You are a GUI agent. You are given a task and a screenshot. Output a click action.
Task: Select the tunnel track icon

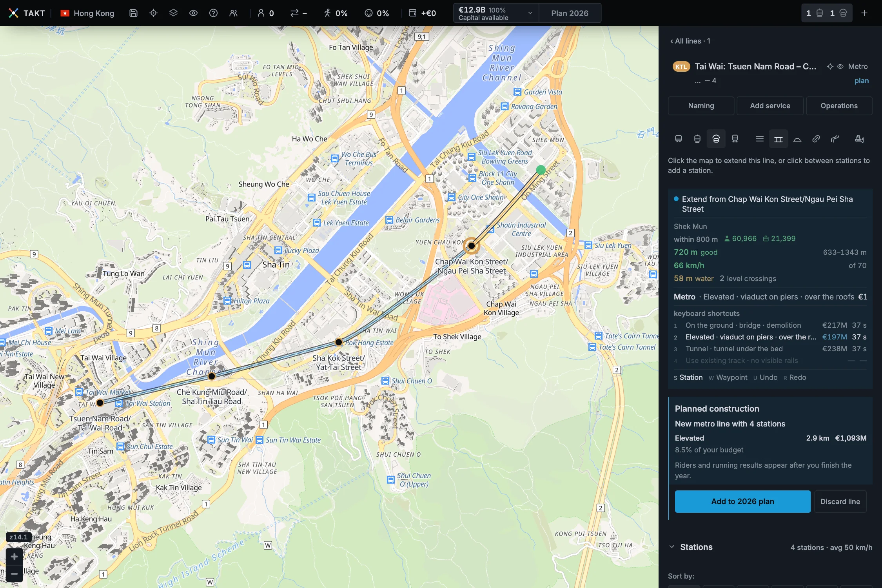797,139
